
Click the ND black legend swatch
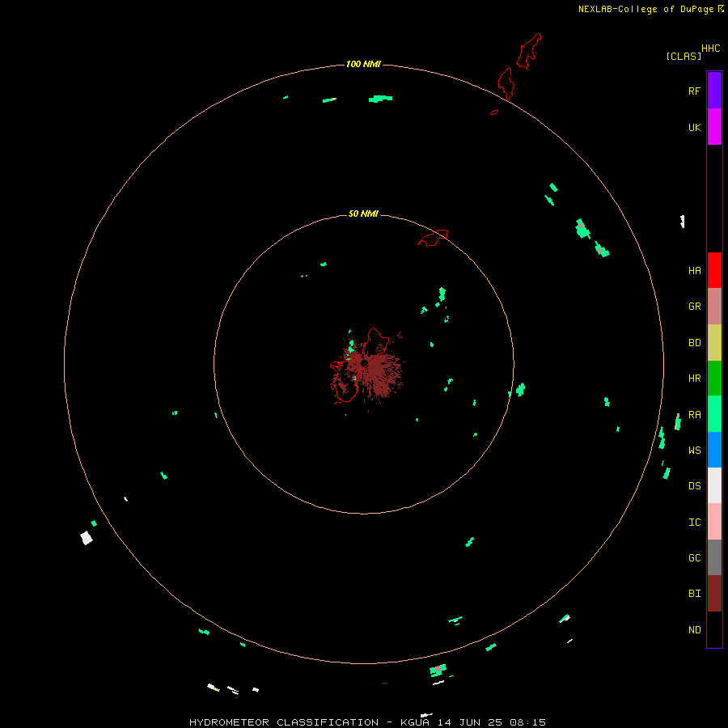(x=714, y=629)
